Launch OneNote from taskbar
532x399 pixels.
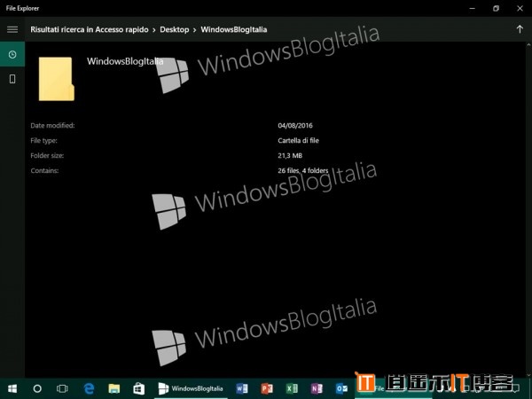click(x=317, y=388)
